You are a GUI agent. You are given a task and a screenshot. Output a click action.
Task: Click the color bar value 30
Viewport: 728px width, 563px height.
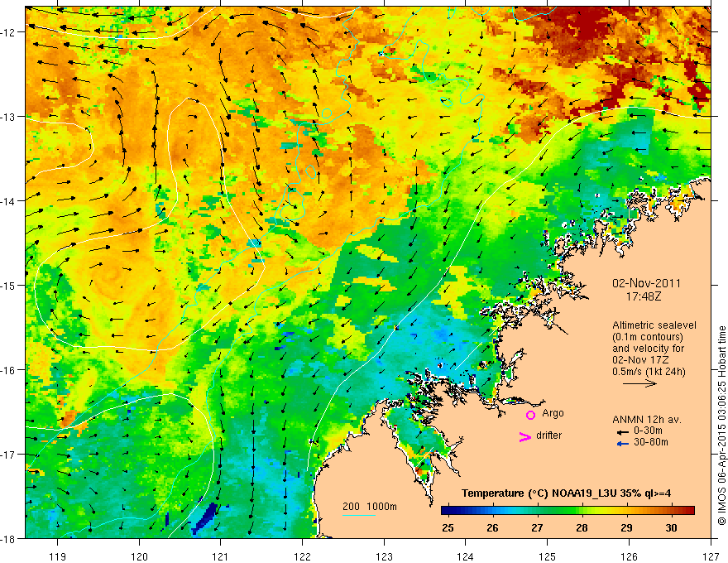671,527
